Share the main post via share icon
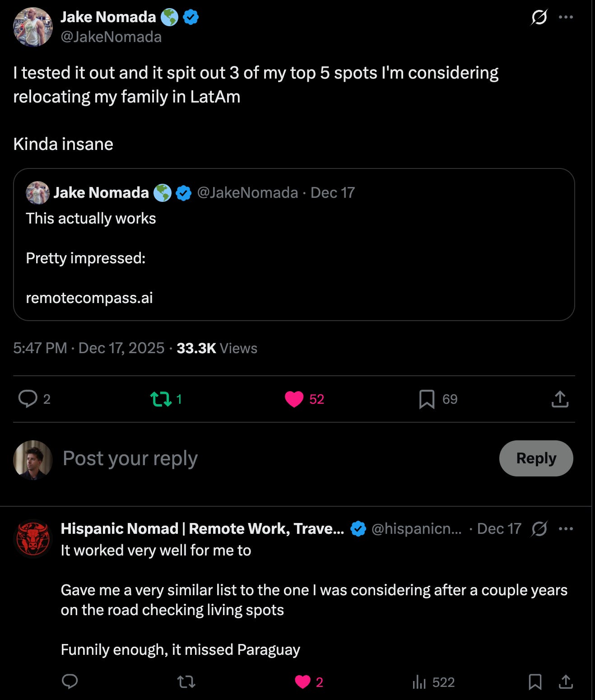The image size is (595, 700). coord(560,399)
